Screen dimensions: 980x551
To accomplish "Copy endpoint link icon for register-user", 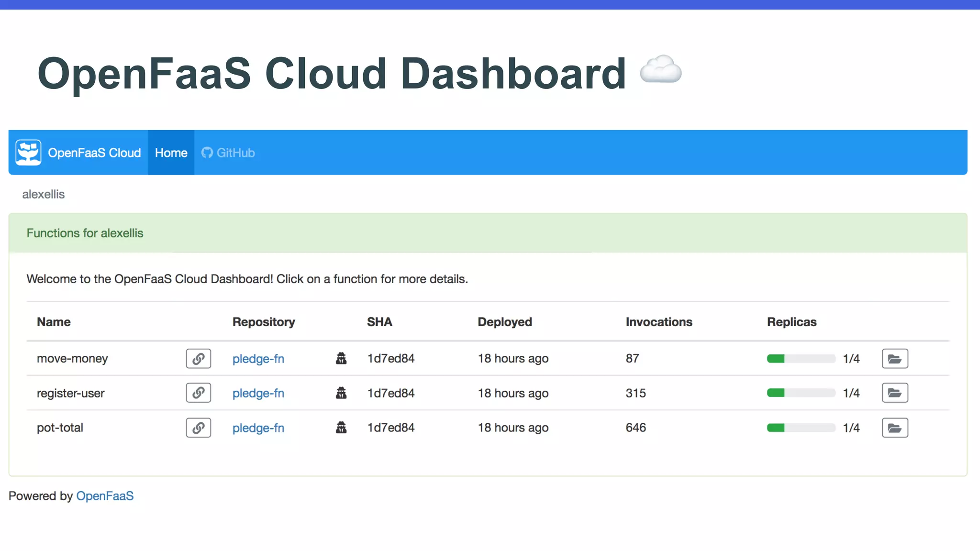I will click(x=199, y=393).
